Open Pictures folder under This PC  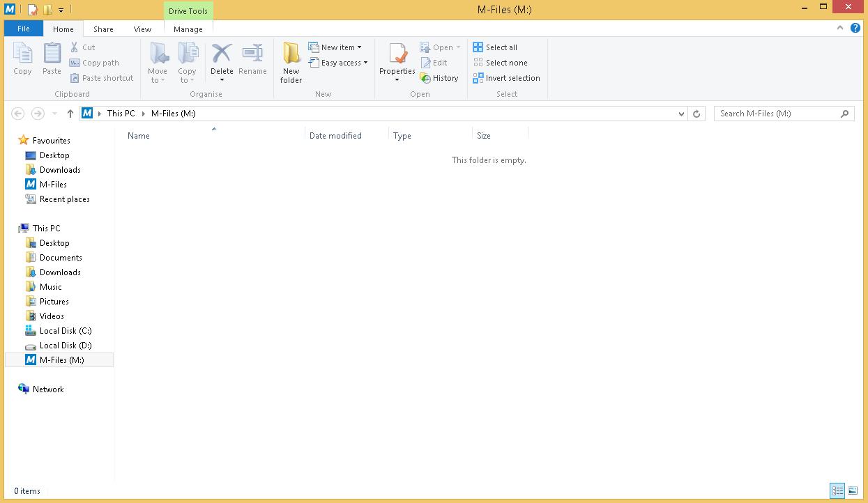tap(47, 302)
